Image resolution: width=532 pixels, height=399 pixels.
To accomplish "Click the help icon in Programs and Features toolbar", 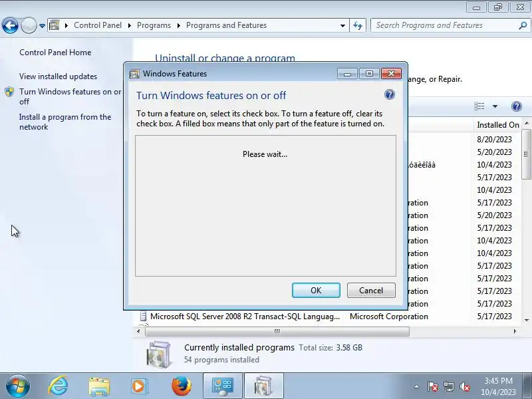I will click(517, 106).
